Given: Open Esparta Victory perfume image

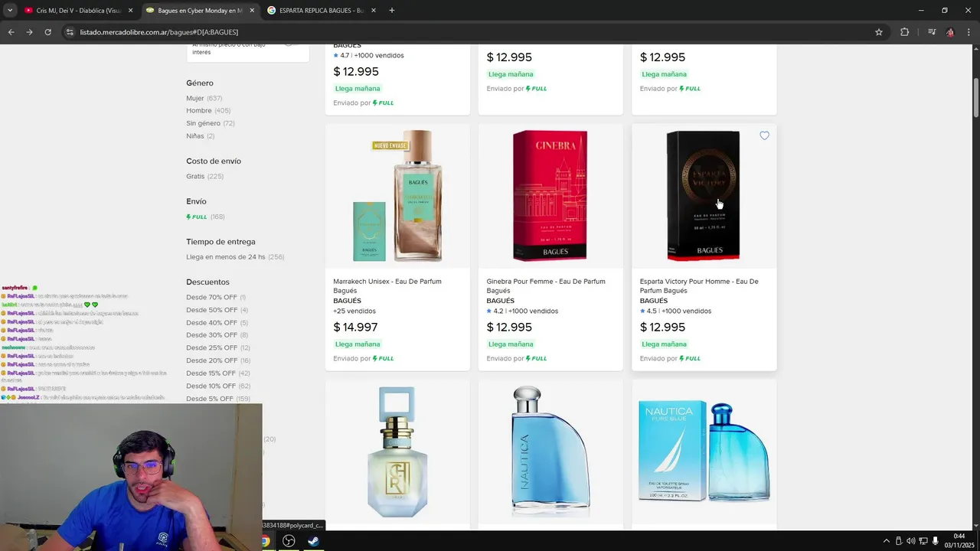Looking at the screenshot, I should 704,196.
